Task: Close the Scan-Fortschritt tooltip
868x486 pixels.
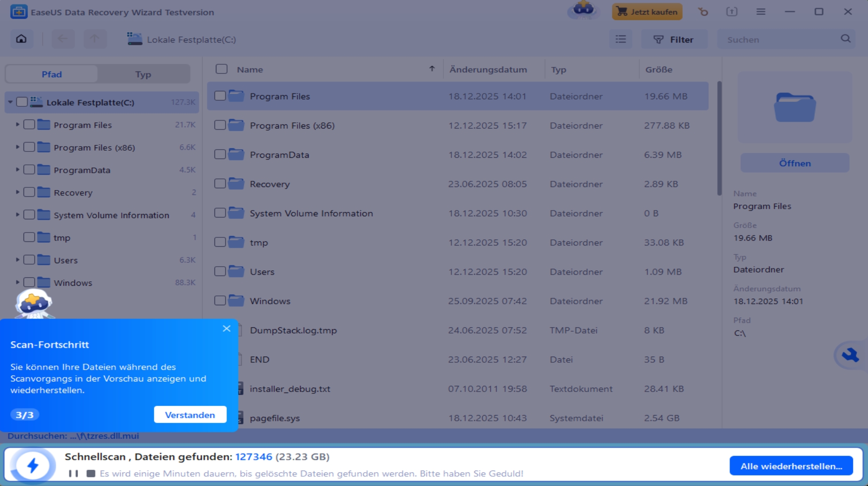Action: click(x=227, y=328)
